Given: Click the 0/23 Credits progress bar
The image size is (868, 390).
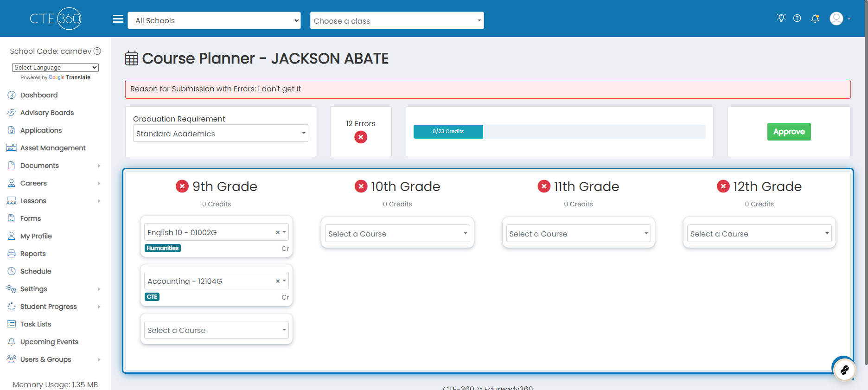Looking at the screenshot, I should coord(559,132).
